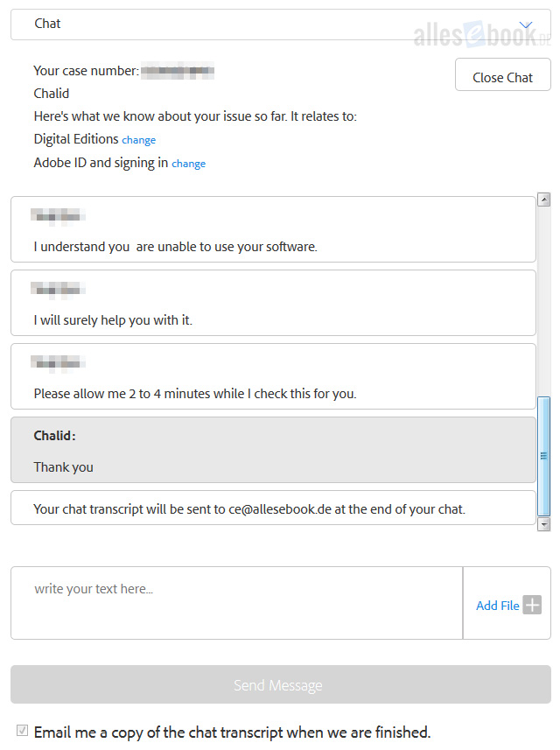Click the chat transcript email notice
This screenshot has height=750, width=560.
tap(273, 508)
